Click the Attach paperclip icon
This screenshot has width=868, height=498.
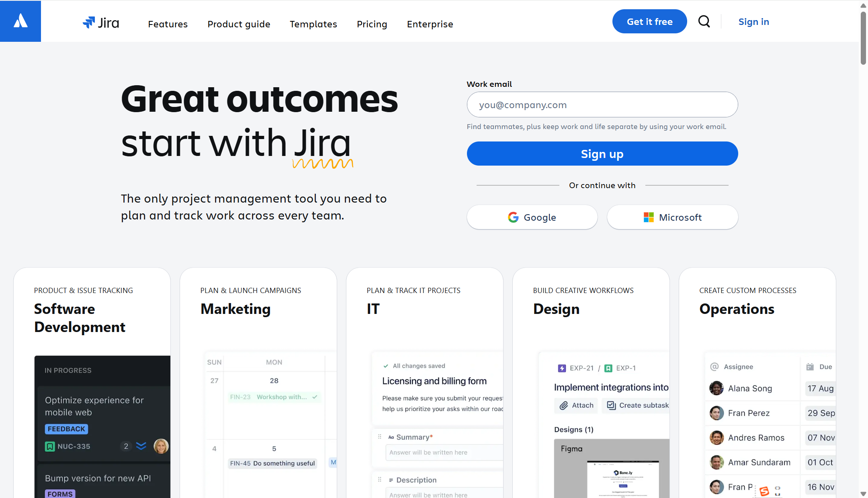(564, 406)
